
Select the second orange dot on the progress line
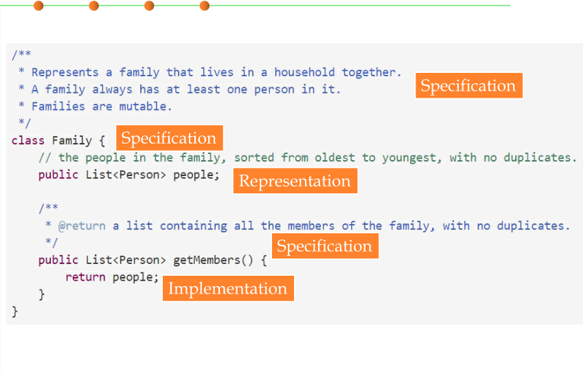click(93, 6)
